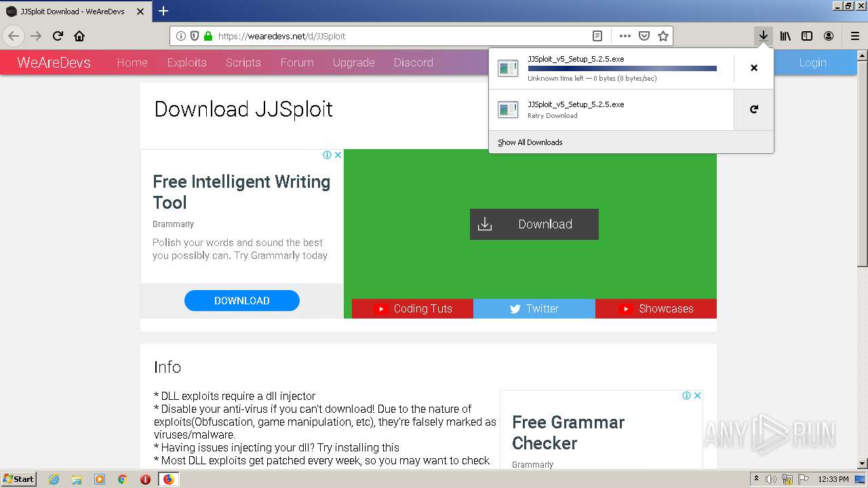Open the Firefox hamburger menu
Viewport: 868px width, 488px height.
tap(855, 36)
